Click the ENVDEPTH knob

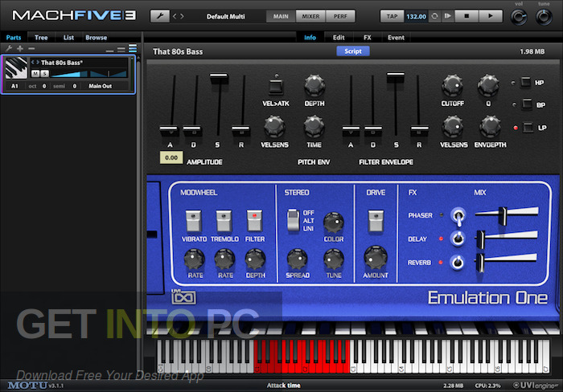click(490, 126)
